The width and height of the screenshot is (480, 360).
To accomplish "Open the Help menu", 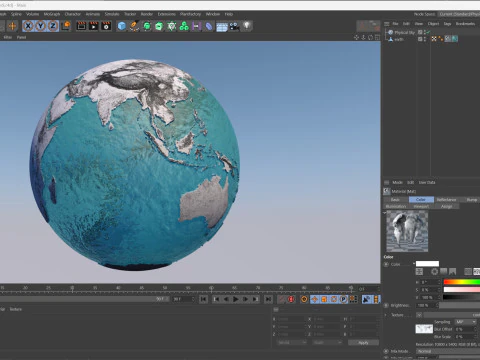I will click(x=229, y=14).
